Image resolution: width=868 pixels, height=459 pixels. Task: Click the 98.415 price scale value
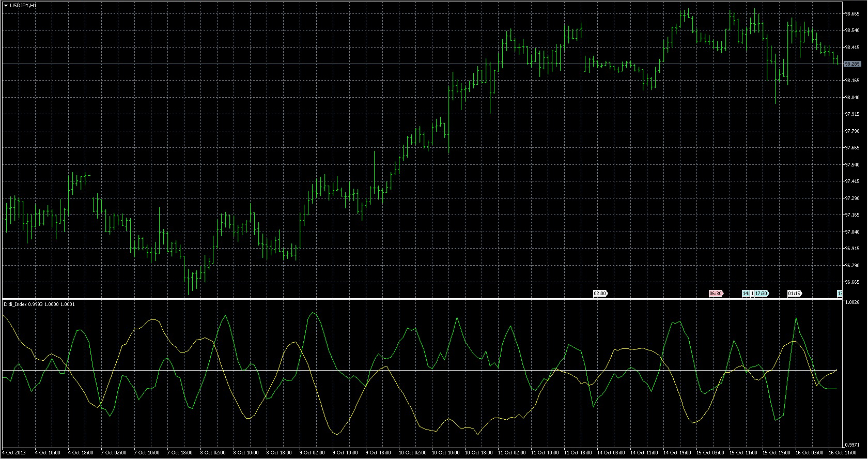click(x=852, y=48)
